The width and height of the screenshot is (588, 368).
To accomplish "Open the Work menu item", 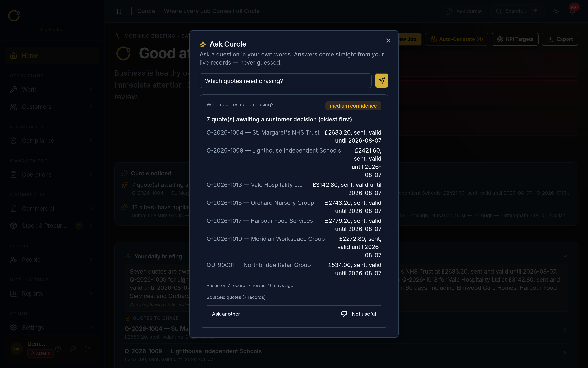I will (x=52, y=90).
